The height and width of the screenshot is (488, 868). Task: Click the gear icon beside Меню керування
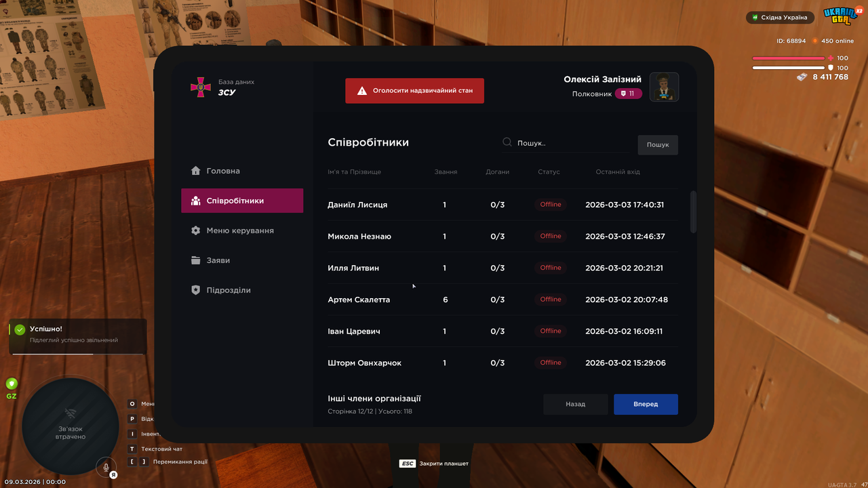[x=196, y=230]
